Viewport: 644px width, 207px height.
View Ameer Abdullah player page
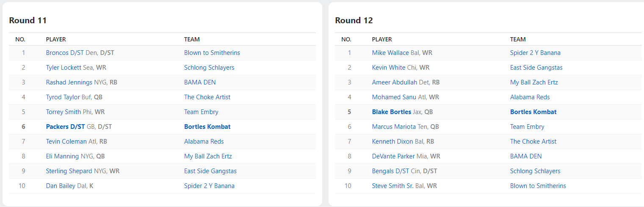pyautogui.click(x=395, y=82)
